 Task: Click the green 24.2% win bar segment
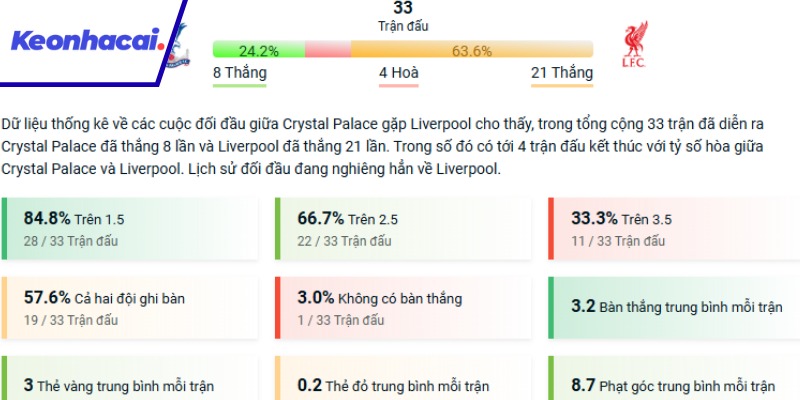[x=258, y=50]
